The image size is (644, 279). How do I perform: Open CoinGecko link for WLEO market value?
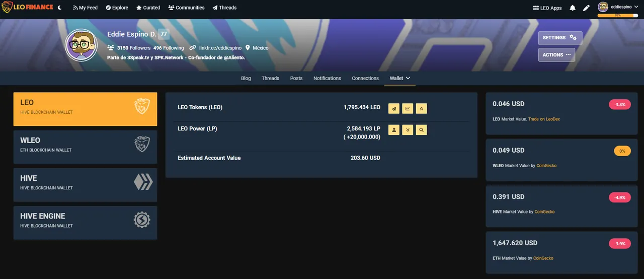pyautogui.click(x=546, y=166)
